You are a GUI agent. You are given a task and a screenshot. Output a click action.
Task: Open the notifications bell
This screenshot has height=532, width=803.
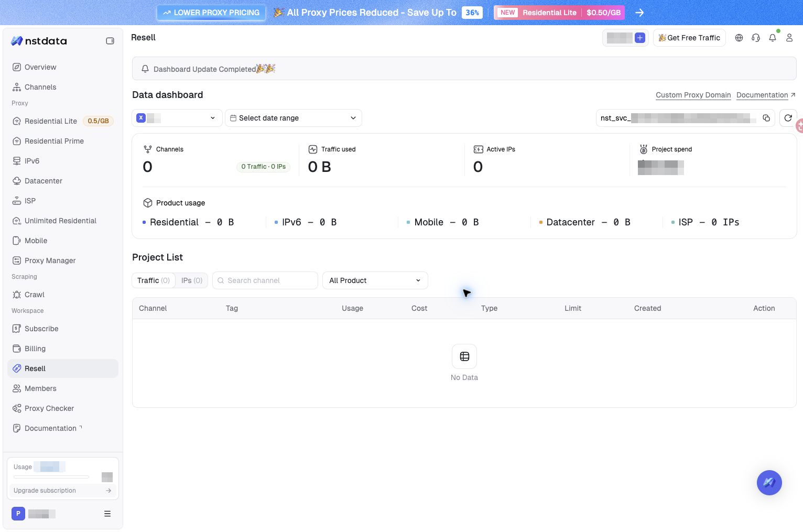click(773, 38)
